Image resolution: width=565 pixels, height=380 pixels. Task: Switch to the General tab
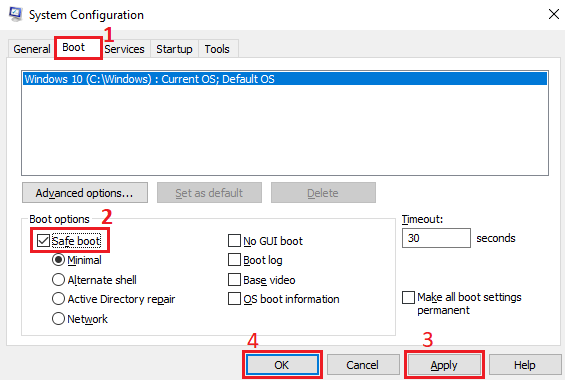pyautogui.click(x=32, y=49)
